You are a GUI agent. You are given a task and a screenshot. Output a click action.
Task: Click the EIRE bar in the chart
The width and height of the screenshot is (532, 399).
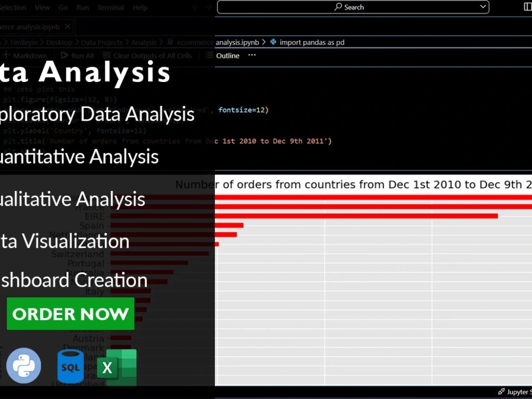[x=304, y=216]
